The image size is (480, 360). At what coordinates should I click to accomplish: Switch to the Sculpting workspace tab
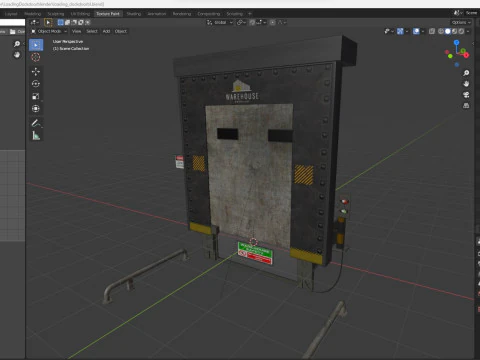tap(56, 14)
